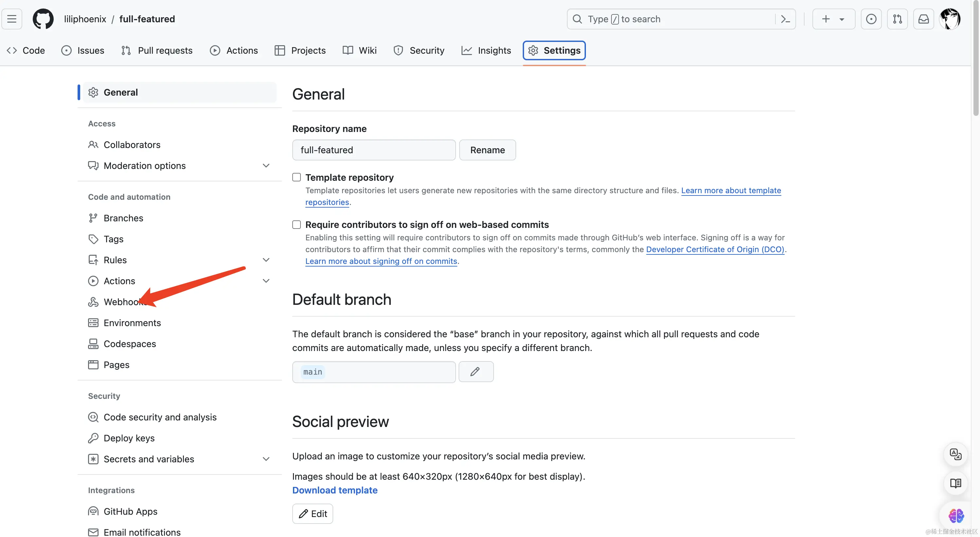The height and width of the screenshot is (537, 980).
Task: Open the hamburger navigation menu
Action: (x=12, y=19)
